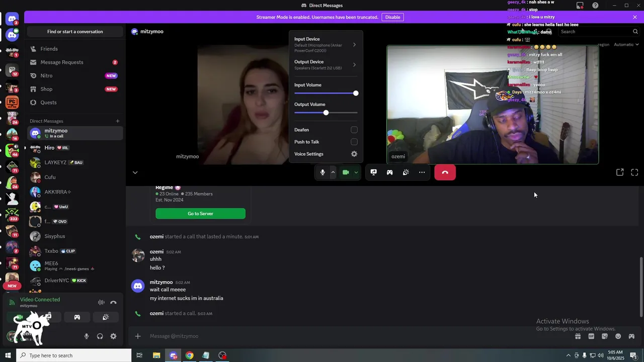Toggle headphones deafen icon in user panel
Viewport: 644px width, 362px height.
point(100,336)
